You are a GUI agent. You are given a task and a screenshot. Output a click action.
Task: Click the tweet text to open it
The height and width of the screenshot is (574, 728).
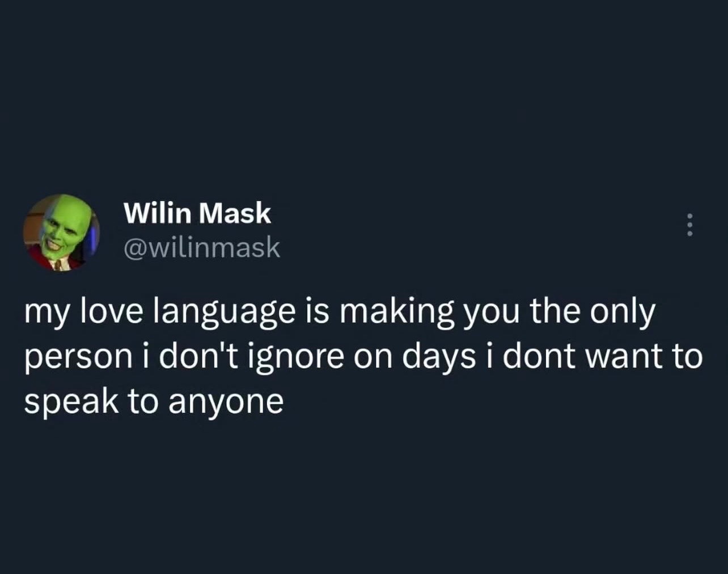[x=363, y=357]
